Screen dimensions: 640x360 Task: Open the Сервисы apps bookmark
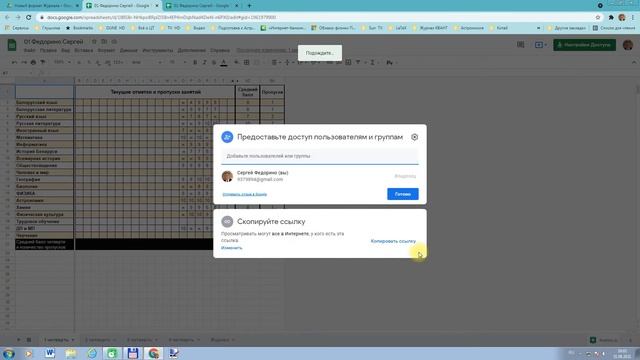pyautogui.click(x=17, y=28)
